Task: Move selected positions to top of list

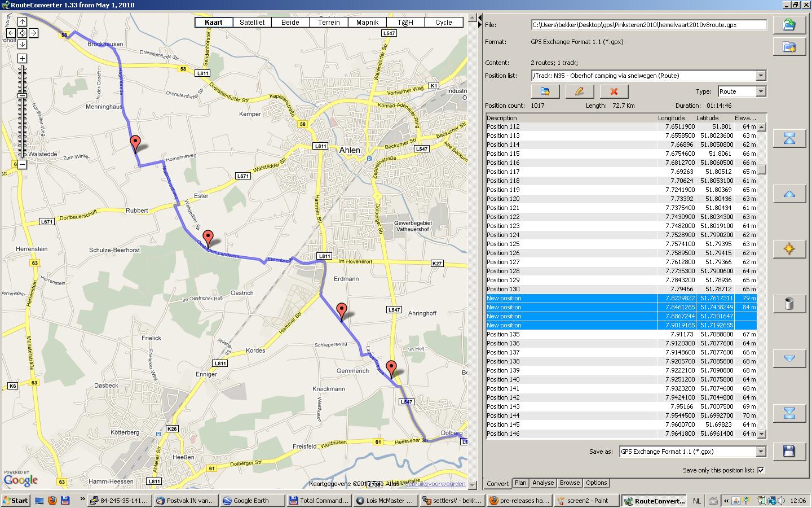Action: click(789, 139)
